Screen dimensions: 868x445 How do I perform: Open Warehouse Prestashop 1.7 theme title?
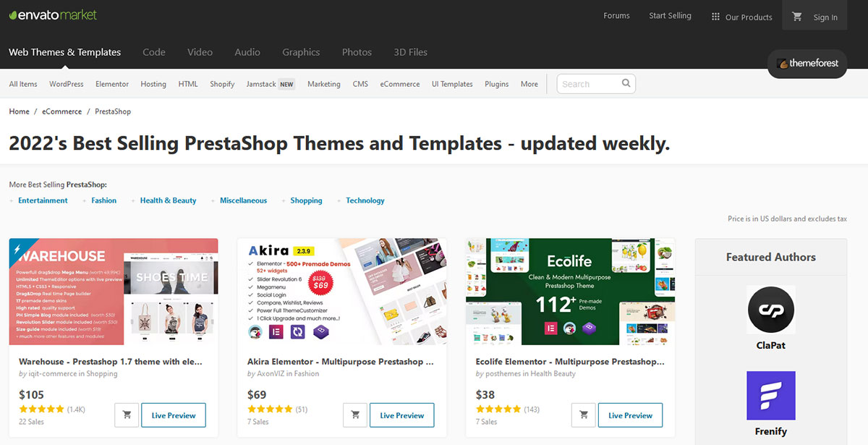pos(111,361)
